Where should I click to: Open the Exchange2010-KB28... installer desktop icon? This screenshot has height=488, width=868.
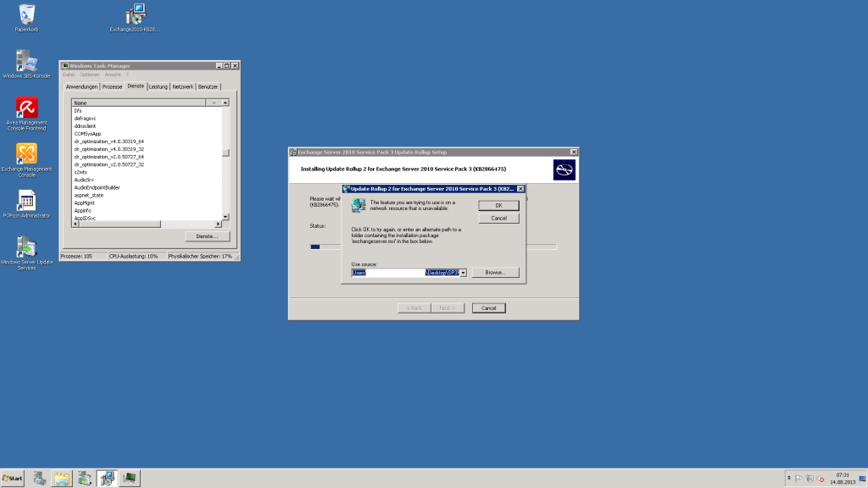[135, 18]
